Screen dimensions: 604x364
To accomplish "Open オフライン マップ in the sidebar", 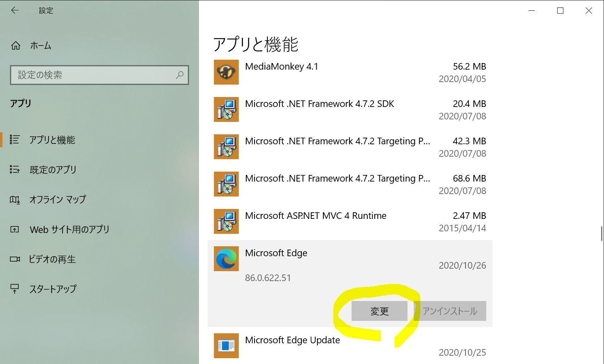I will pos(58,199).
